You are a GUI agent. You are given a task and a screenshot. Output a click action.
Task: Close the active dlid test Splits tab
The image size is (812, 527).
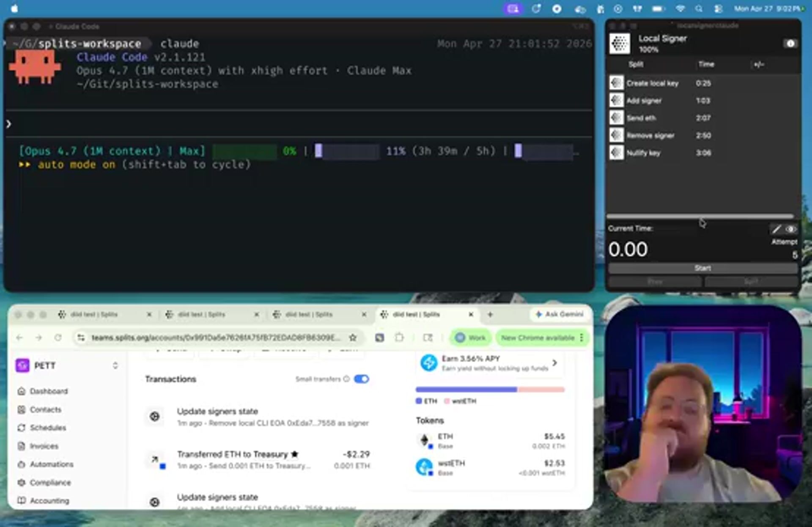471,314
